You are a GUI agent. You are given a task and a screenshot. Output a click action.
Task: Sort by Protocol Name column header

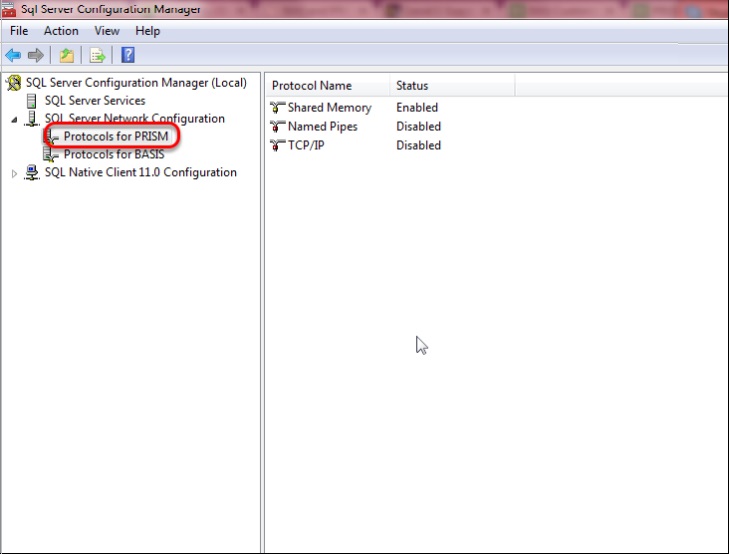(327, 86)
